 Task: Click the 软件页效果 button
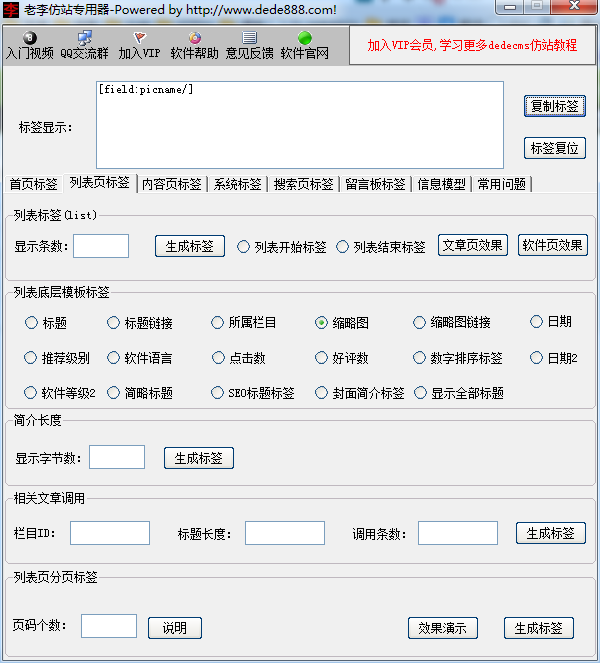tap(553, 245)
